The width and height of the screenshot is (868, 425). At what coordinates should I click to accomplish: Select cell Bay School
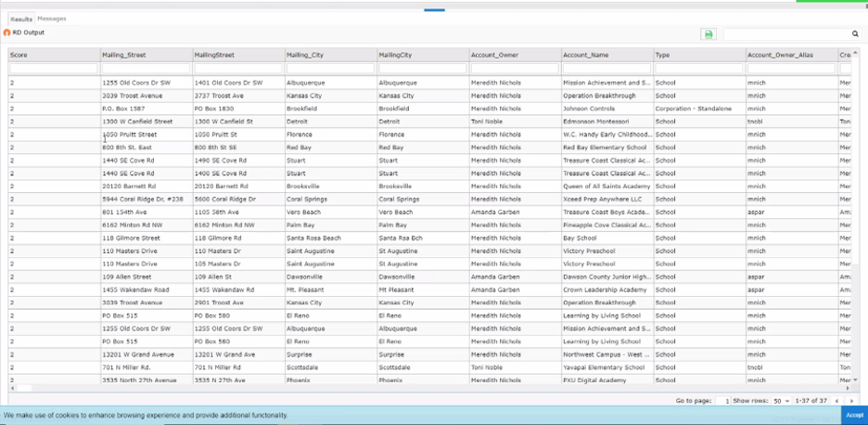coord(607,238)
